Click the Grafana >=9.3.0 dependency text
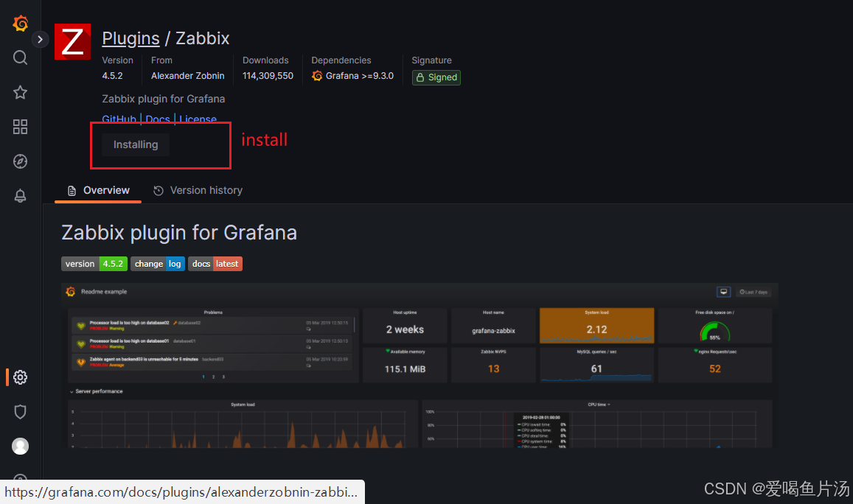This screenshot has height=504, width=853. click(x=360, y=76)
